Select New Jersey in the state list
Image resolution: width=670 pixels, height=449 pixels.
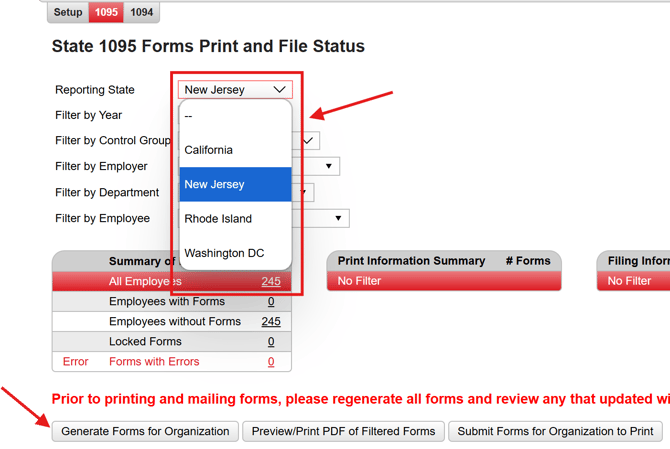[x=236, y=184]
